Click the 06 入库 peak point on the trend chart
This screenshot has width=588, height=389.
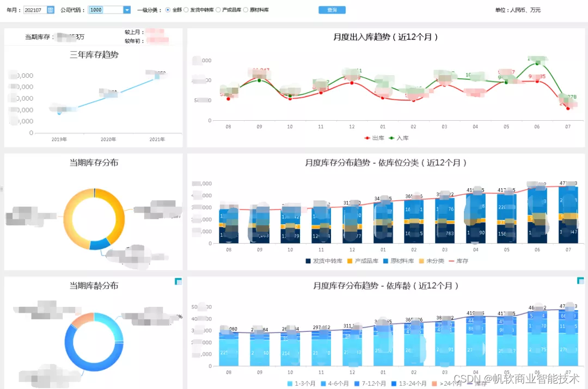[537, 63]
